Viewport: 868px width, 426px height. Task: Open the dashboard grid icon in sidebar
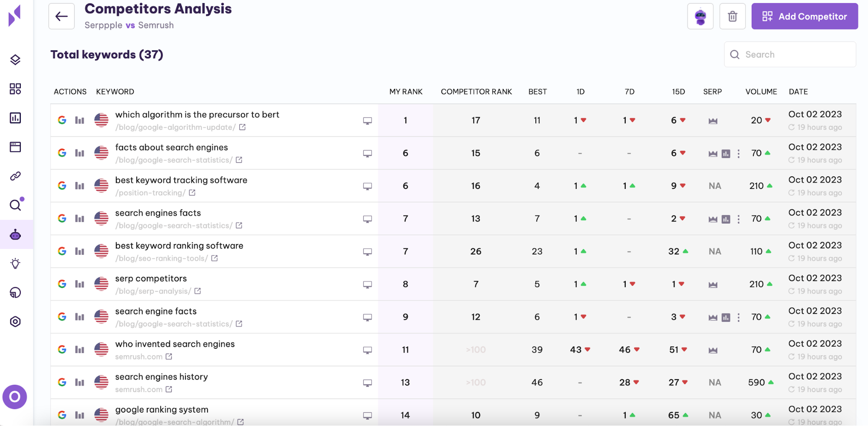(x=15, y=89)
